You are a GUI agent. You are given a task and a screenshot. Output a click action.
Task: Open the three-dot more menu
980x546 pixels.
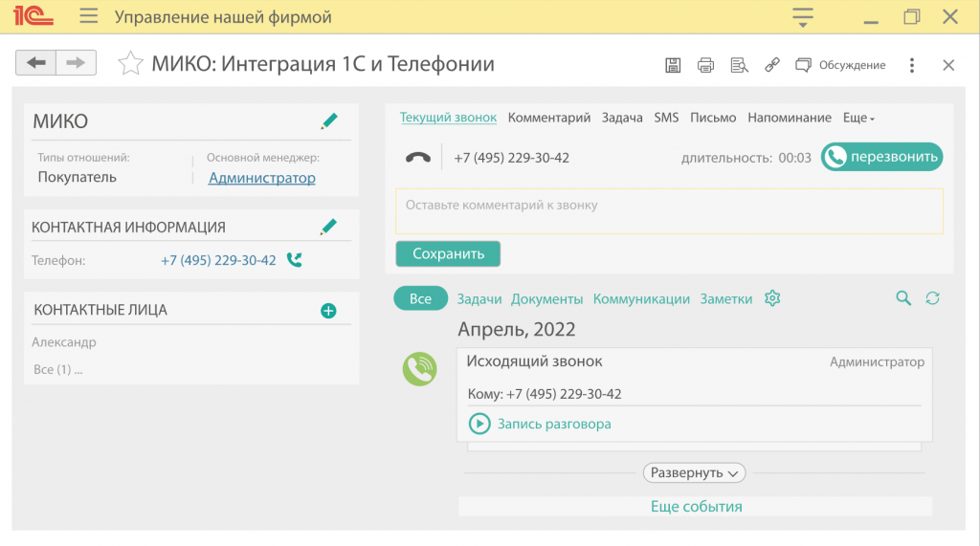[x=912, y=65]
